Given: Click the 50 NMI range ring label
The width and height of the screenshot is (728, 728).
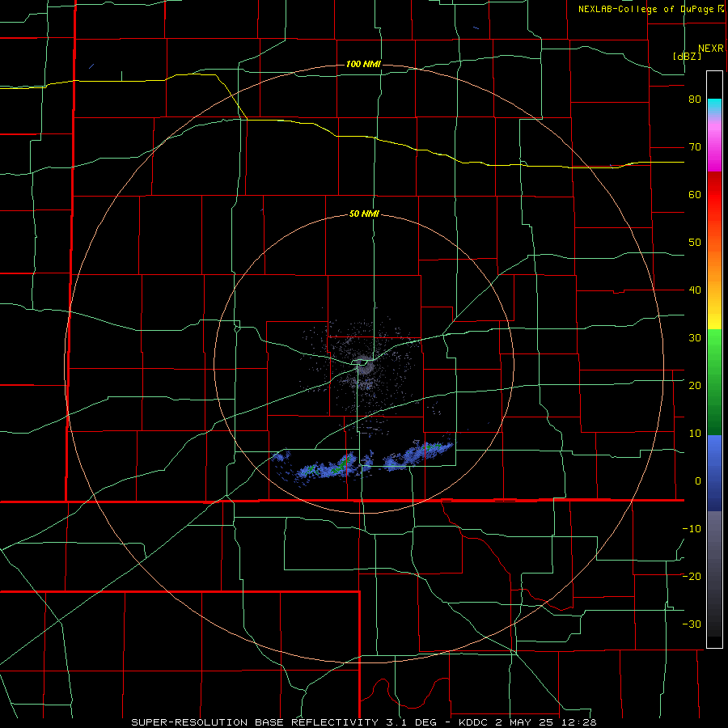Looking at the screenshot, I should [x=364, y=214].
